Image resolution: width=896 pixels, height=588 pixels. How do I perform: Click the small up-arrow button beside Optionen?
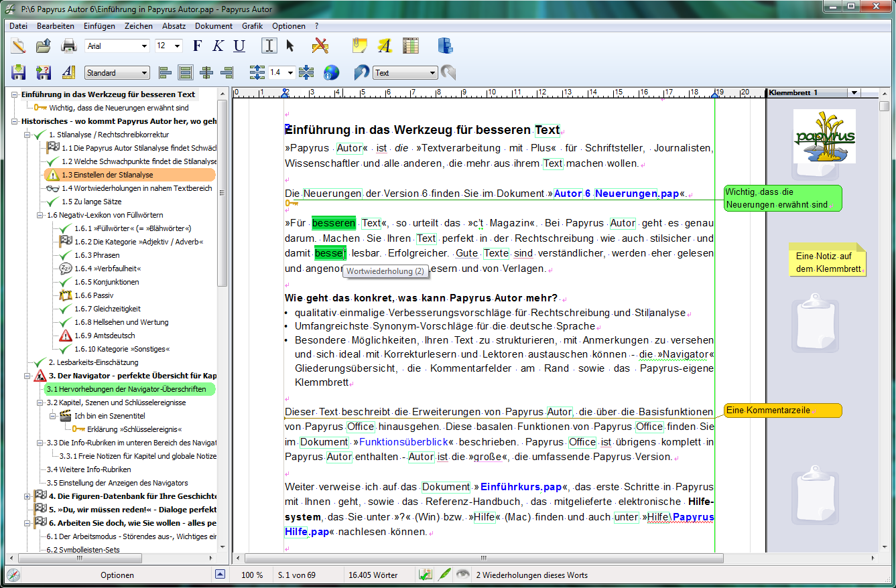[x=220, y=575]
